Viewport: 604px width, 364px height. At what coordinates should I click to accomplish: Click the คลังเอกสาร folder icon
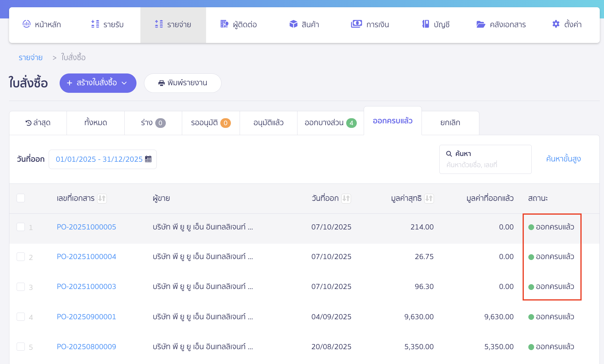(481, 24)
